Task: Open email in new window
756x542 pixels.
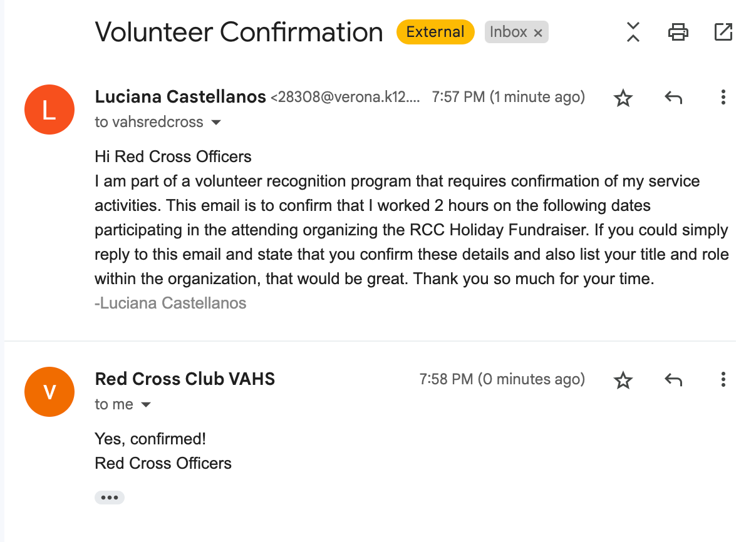Action: coord(723,32)
